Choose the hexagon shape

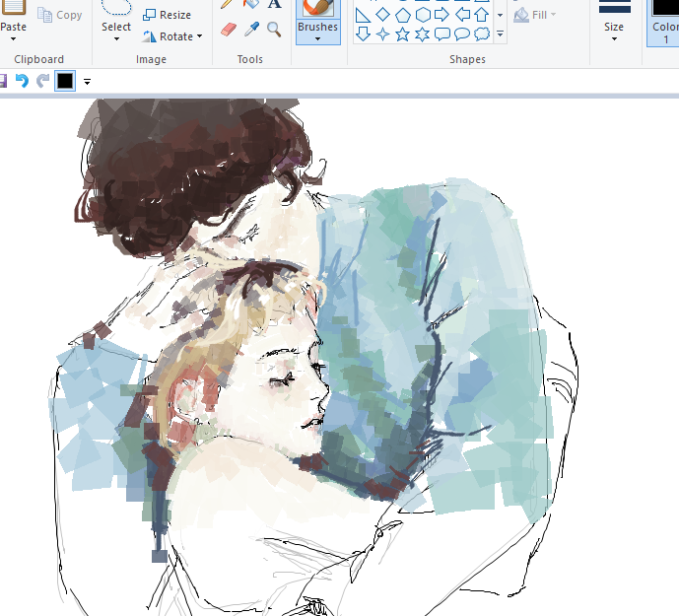click(x=422, y=14)
